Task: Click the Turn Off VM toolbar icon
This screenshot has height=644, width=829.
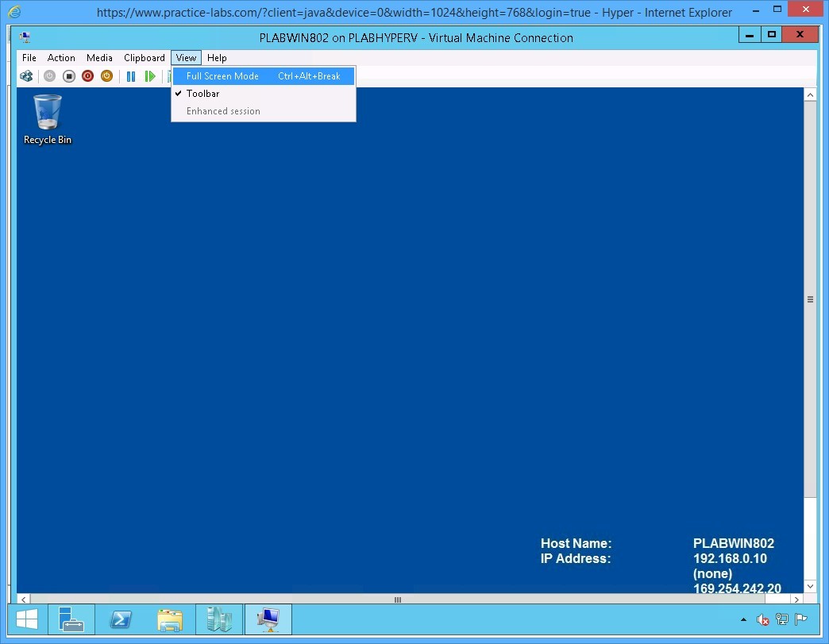Action: click(x=68, y=75)
